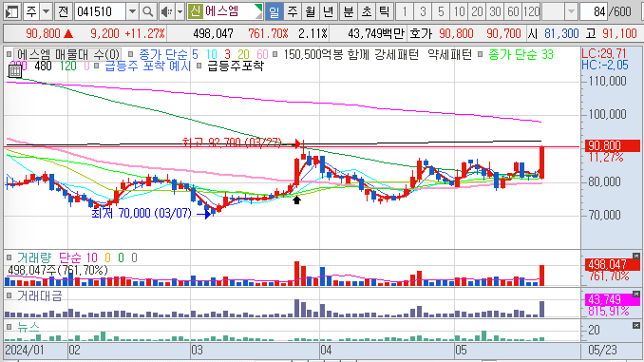644x362 pixels.
Task: Click the 43,749백만 trading value
Action: pyautogui.click(x=376, y=33)
